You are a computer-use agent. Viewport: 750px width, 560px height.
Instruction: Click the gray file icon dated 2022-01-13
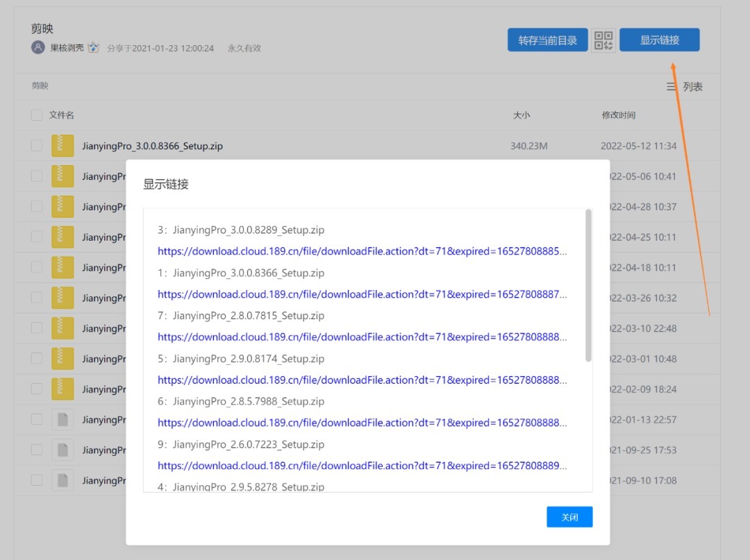coord(62,419)
